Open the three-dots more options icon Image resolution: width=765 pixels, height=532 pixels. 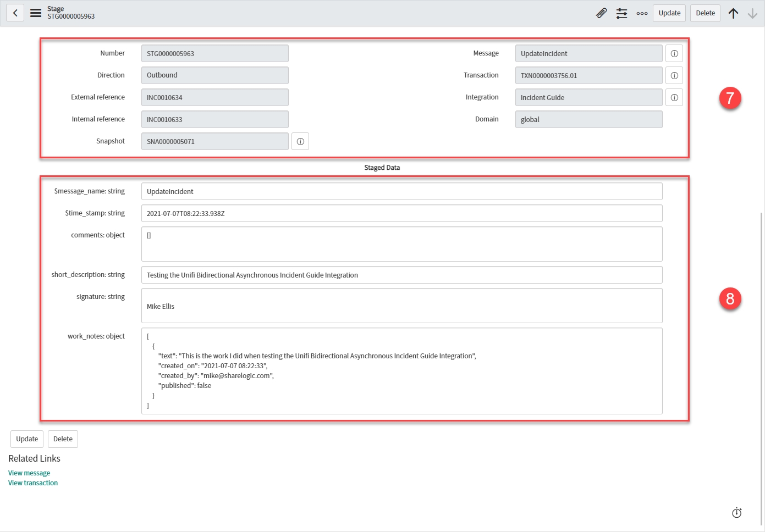[x=642, y=13]
